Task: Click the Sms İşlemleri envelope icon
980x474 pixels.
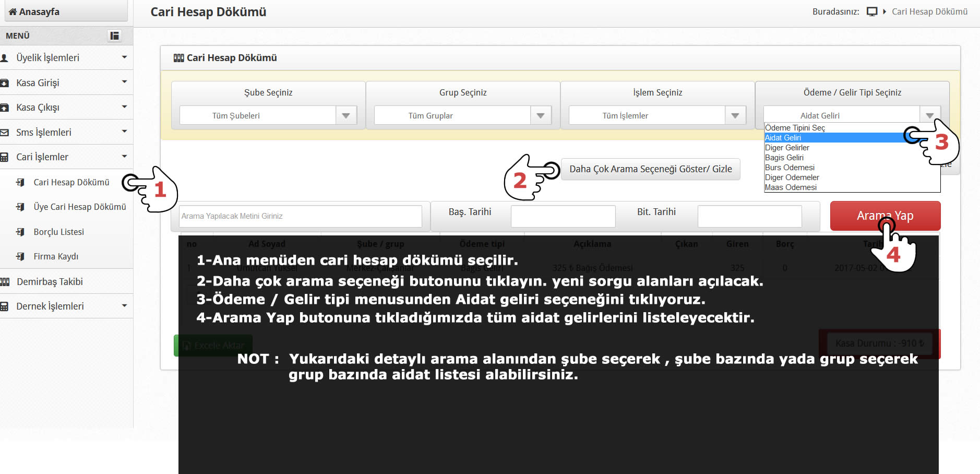Action: click(4, 133)
